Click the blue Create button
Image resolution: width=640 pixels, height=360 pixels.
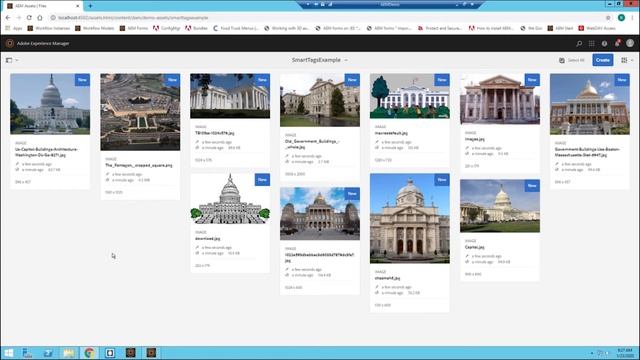click(x=602, y=60)
